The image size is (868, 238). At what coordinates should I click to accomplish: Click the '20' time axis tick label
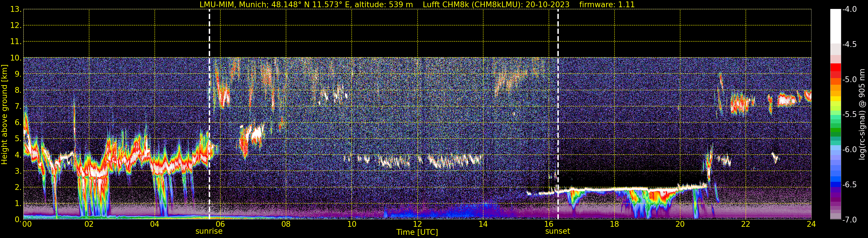click(x=680, y=224)
